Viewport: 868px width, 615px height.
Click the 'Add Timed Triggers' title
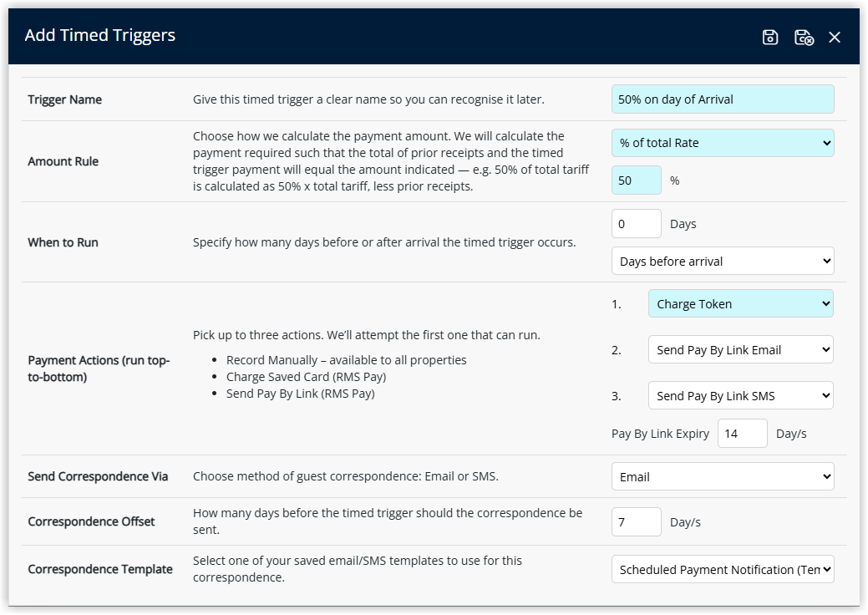100,35
